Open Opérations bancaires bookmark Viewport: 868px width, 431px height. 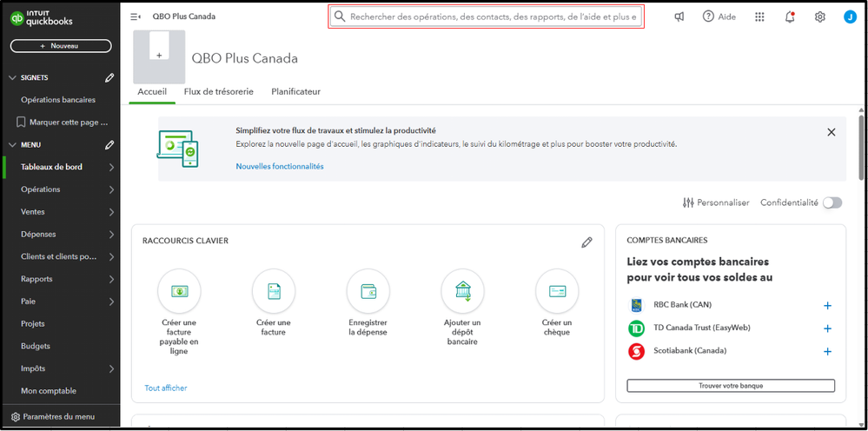pos(58,100)
